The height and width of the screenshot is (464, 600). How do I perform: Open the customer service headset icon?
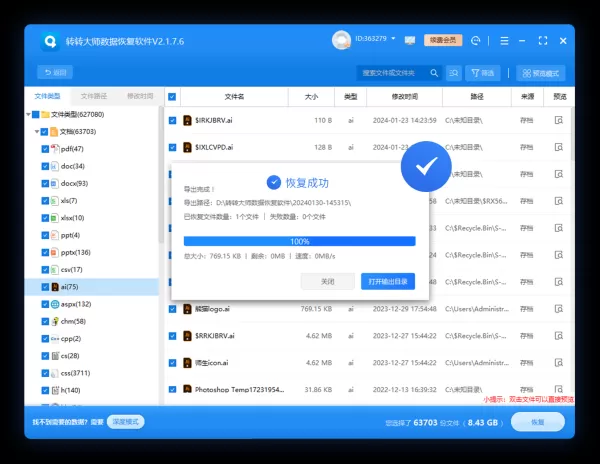pos(476,41)
